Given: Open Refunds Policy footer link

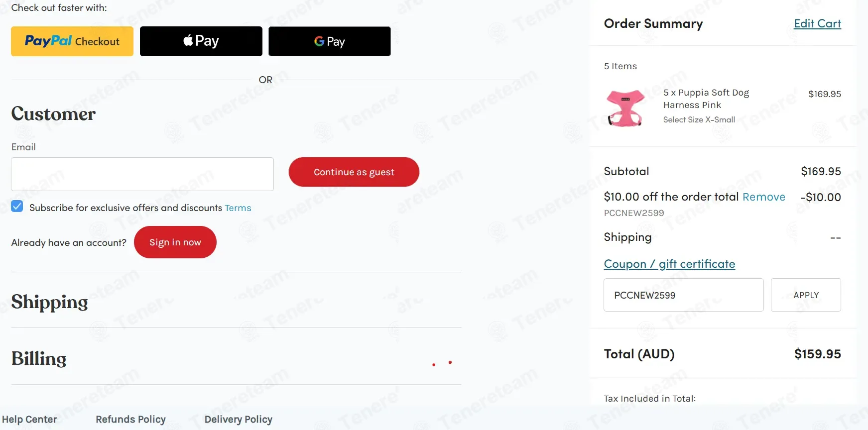Looking at the screenshot, I should click(x=130, y=420).
